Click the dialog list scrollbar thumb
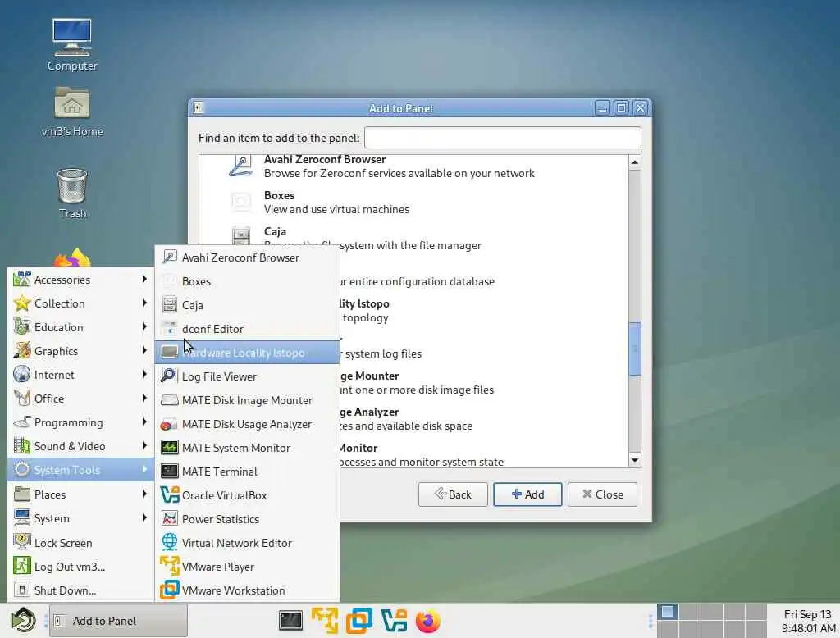 tap(634, 349)
